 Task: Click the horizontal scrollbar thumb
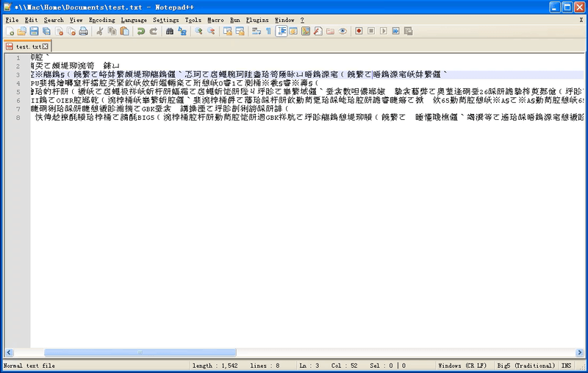point(140,352)
